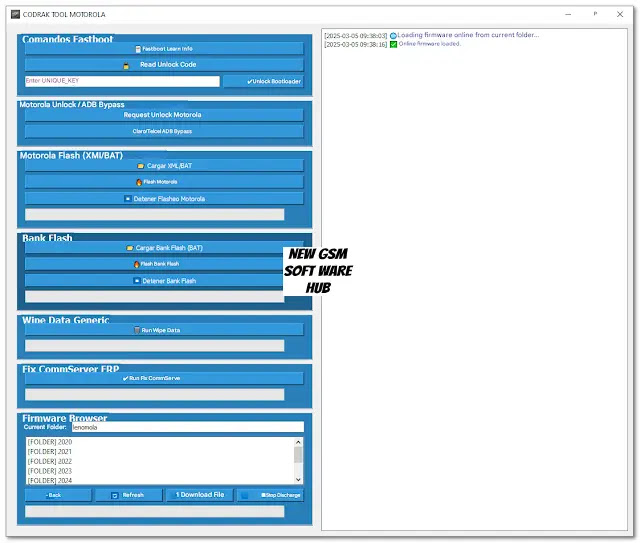Click the globe icon in the log
Viewport: 640px width, 543px height.
pyautogui.click(x=393, y=36)
